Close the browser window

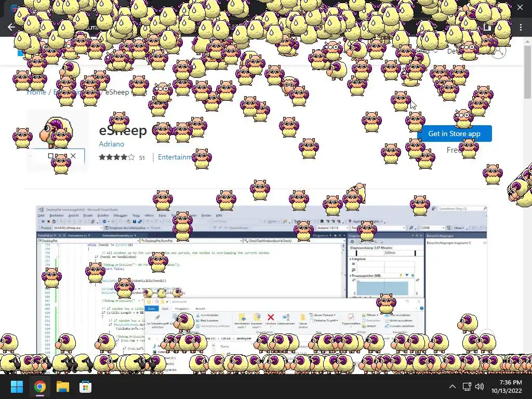[x=520, y=7]
